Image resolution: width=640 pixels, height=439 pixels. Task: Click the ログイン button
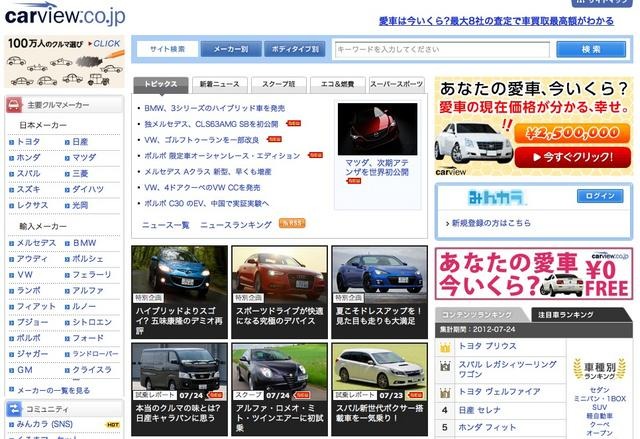coord(600,196)
